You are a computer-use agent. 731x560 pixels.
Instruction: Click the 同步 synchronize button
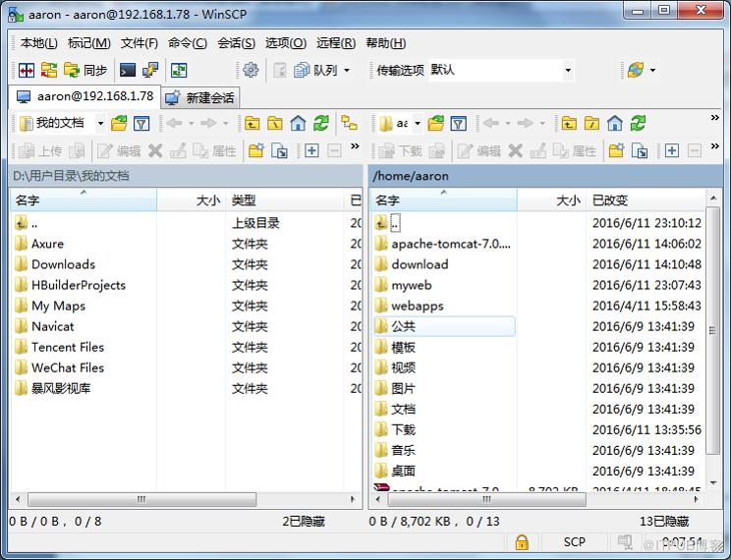(x=85, y=71)
